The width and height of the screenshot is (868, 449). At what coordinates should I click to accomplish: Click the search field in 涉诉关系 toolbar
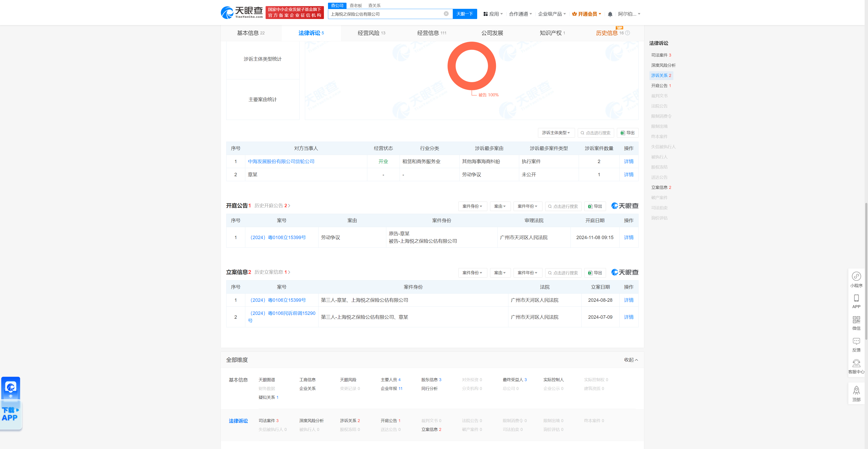coord(596,133)
